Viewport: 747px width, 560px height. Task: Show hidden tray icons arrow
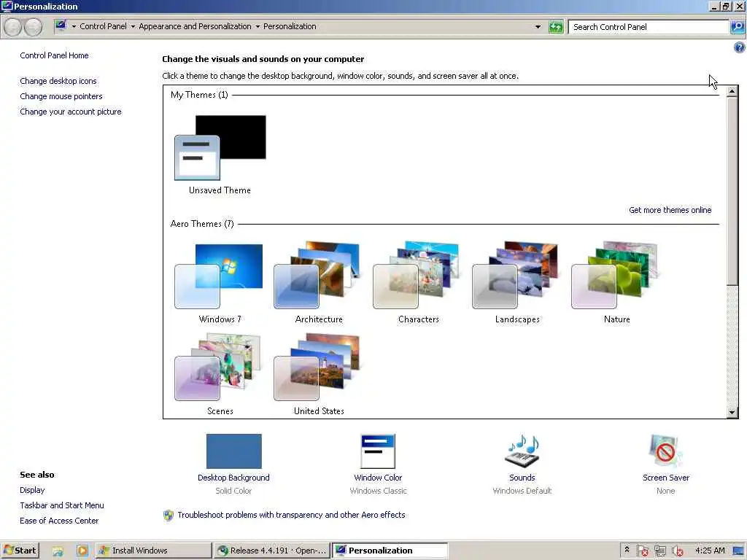tap(627, 550)
